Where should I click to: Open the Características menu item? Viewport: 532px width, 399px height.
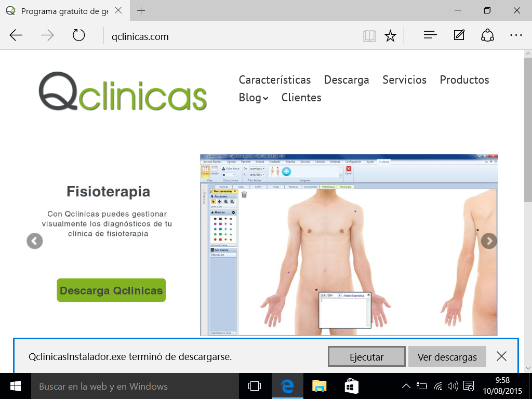[274, 80]
